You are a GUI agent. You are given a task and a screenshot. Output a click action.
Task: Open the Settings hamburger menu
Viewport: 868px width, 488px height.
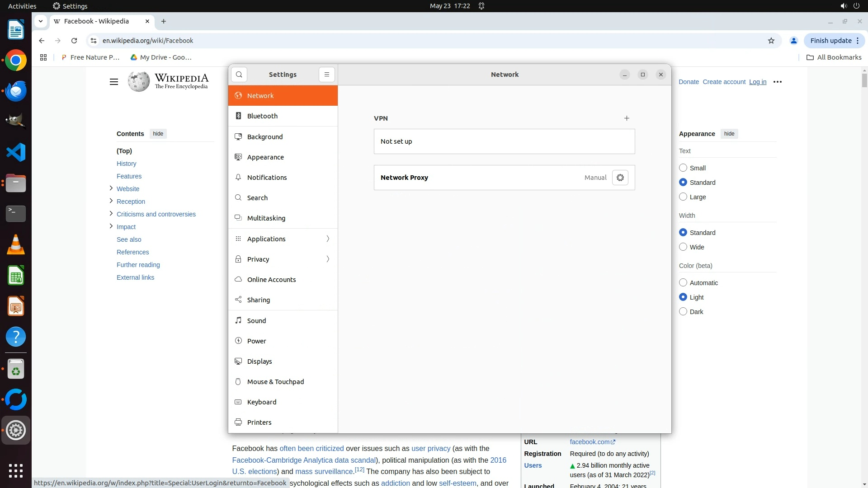point(326,75)
